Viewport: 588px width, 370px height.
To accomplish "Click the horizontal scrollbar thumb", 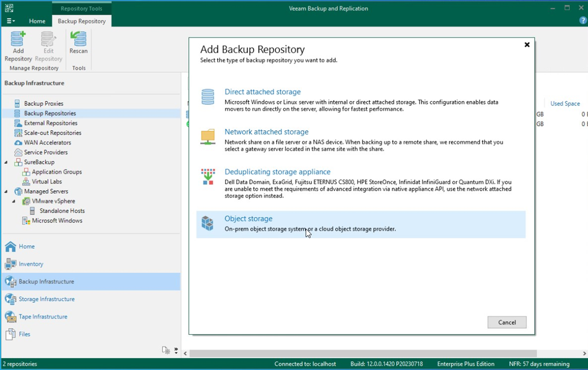I will click(363, 353).
